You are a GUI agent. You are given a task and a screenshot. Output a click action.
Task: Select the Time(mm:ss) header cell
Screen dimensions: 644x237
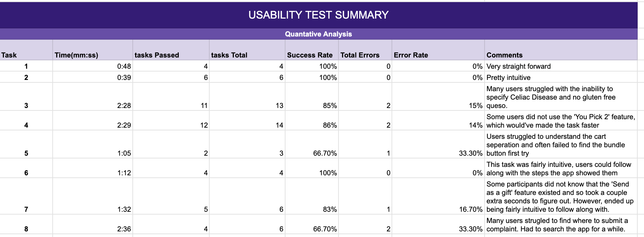[93, 50]
